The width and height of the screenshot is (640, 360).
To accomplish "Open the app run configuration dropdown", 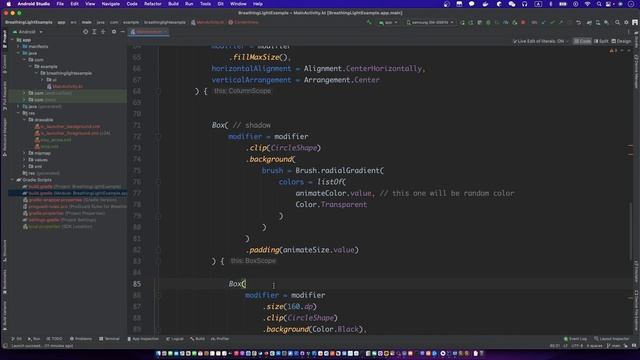I will click(x=388, y=22).
